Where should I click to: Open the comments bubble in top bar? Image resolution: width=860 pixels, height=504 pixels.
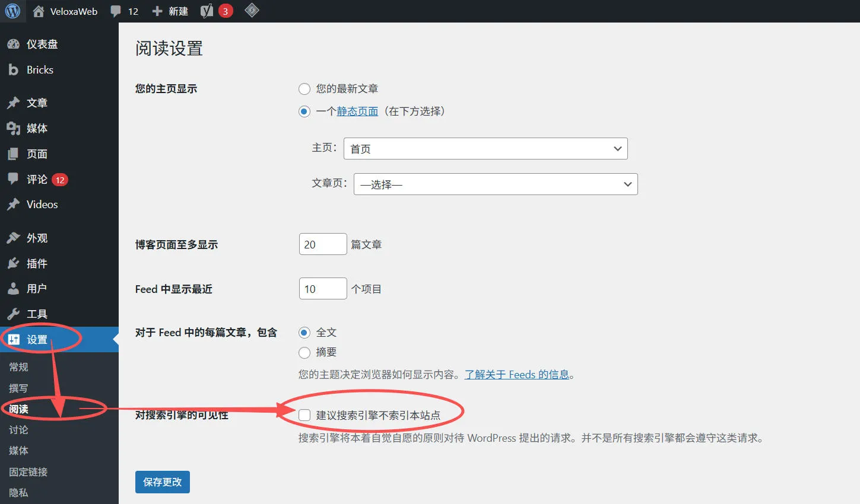pyautogui.click(x=116, y=11)
